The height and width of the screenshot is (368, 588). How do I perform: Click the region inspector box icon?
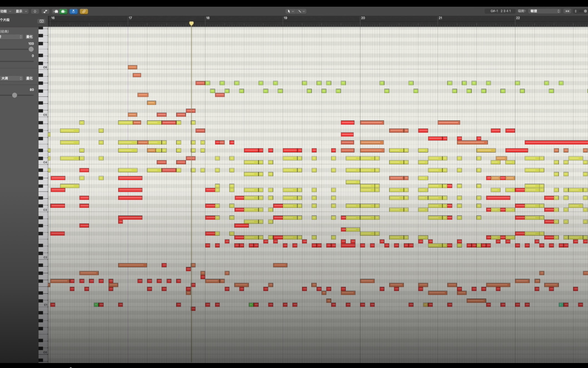point(41,21)
